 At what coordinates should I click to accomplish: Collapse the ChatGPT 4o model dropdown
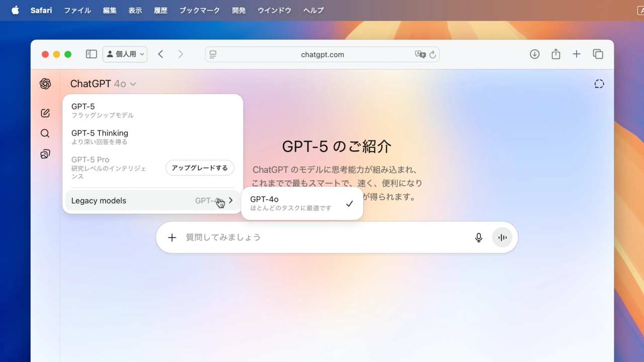coord(103,84)
